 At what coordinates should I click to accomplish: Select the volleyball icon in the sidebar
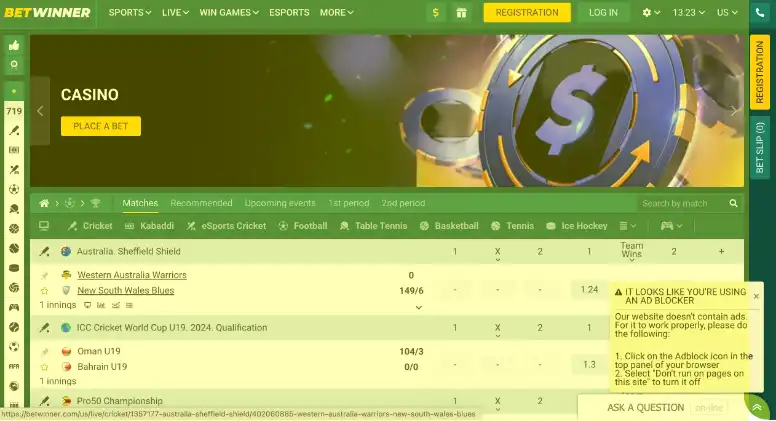(14, 287)
